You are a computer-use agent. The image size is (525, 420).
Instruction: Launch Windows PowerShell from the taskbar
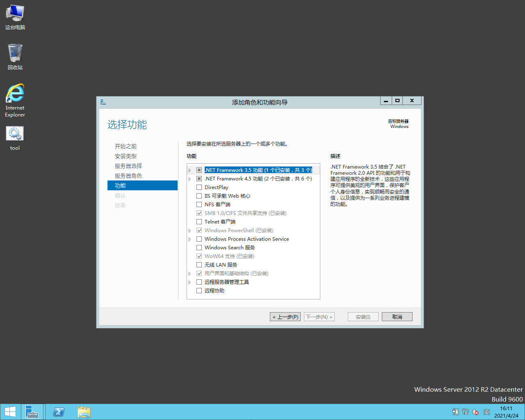point(59,412)
